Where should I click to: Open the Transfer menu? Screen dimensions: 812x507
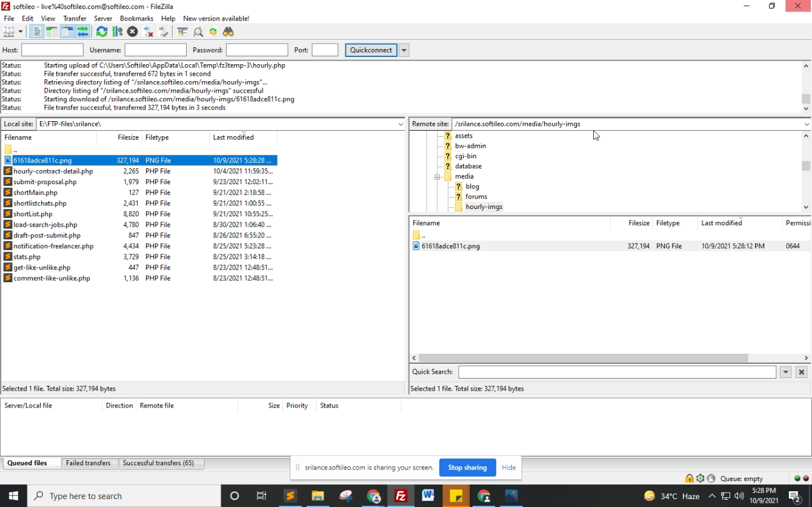(75, 18)
